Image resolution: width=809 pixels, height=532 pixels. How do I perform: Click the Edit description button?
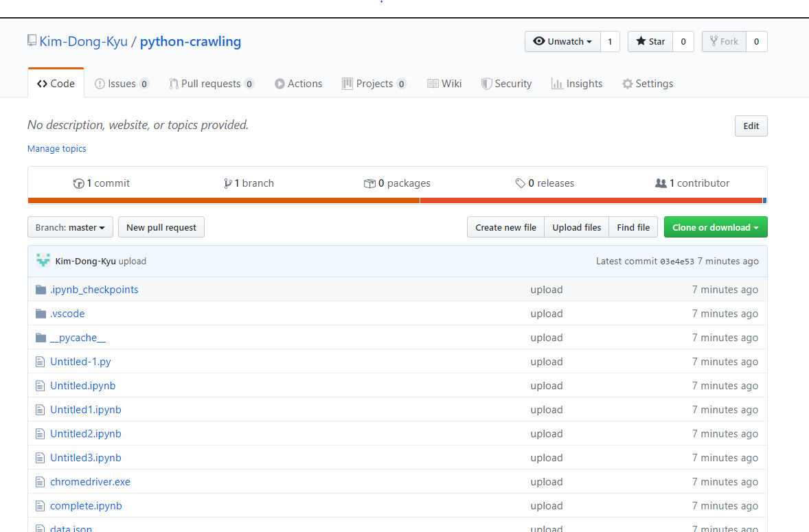(751, 126)
